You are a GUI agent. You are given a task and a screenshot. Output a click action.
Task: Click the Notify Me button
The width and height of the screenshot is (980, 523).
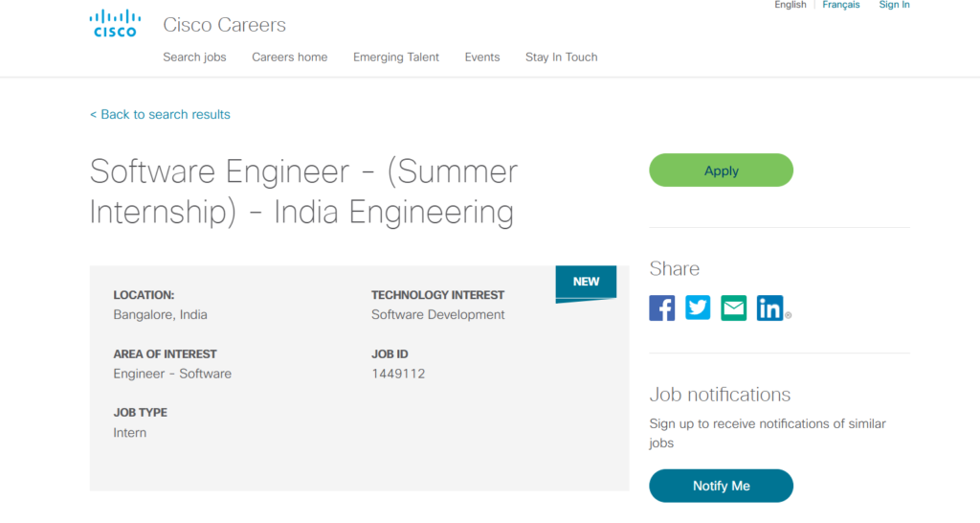click(x=722, y=486)
